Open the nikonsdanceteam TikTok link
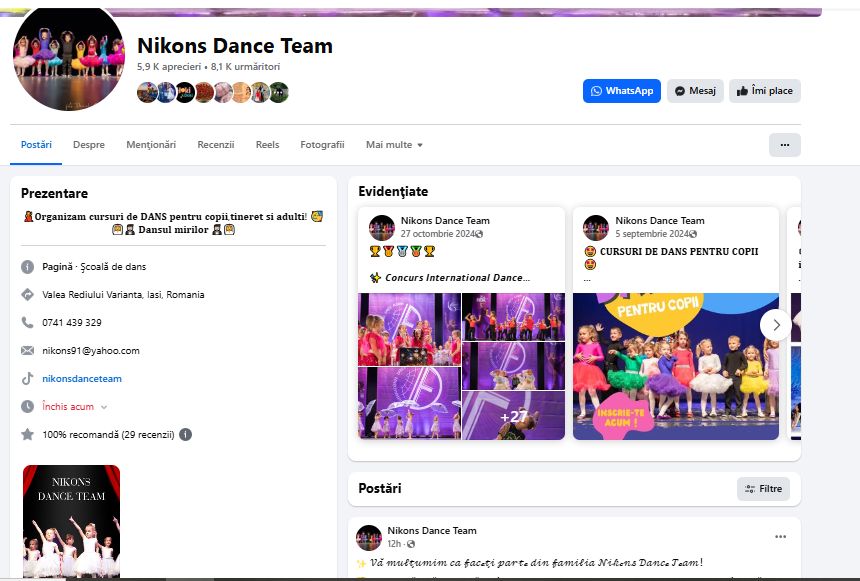The width and height of the screenshot is (860, 581). [x=82, y=379]
